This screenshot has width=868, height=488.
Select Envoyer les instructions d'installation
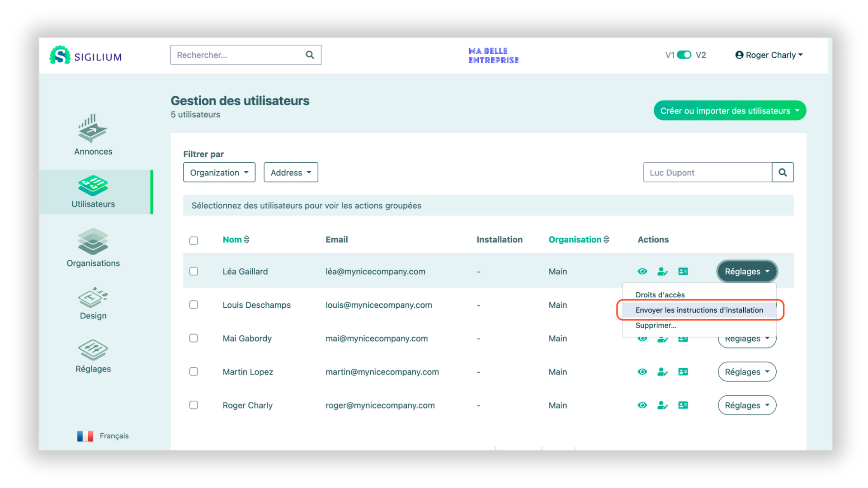(x=699, y=310)
